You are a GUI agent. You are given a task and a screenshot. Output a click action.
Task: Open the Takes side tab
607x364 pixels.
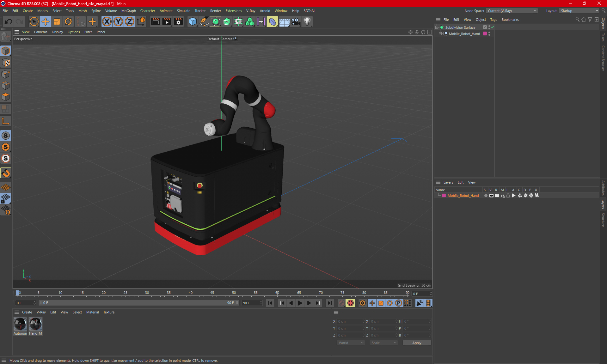(603, 37)
